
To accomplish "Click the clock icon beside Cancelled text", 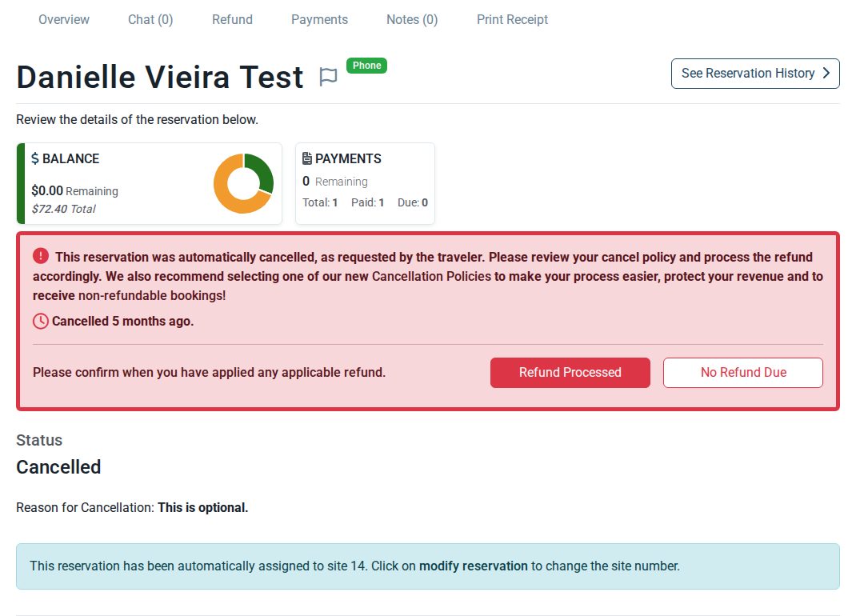I will [x=40, y=321].
